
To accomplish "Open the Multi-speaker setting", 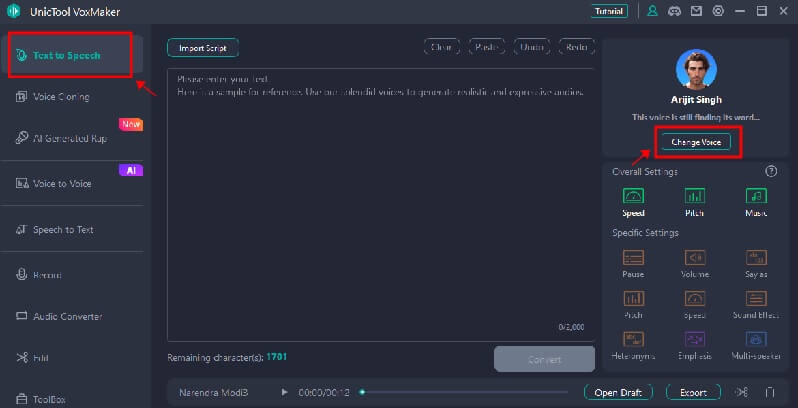I will click(x=756, y=346).
